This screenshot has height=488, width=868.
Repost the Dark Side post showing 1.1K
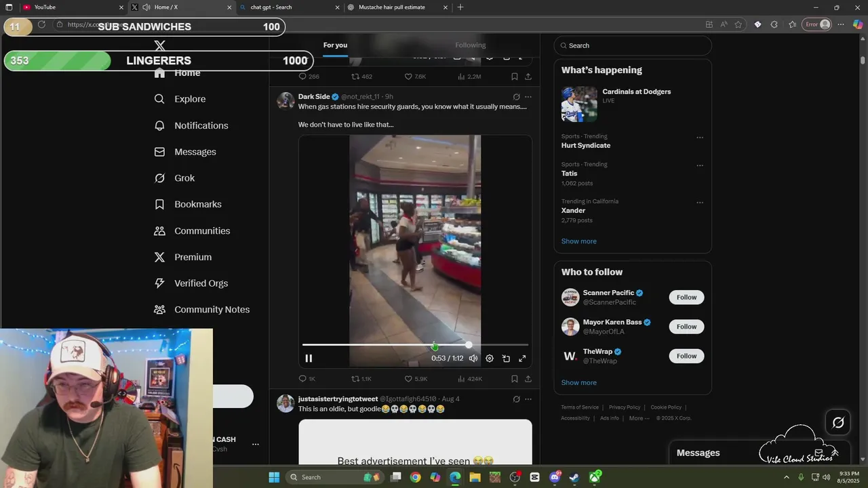click(361, 379)
